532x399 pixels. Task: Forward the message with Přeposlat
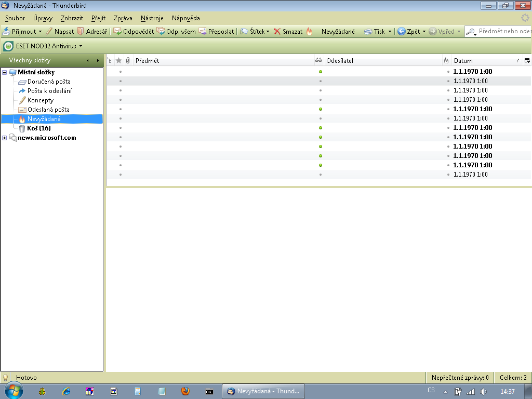tap(217, 32)
